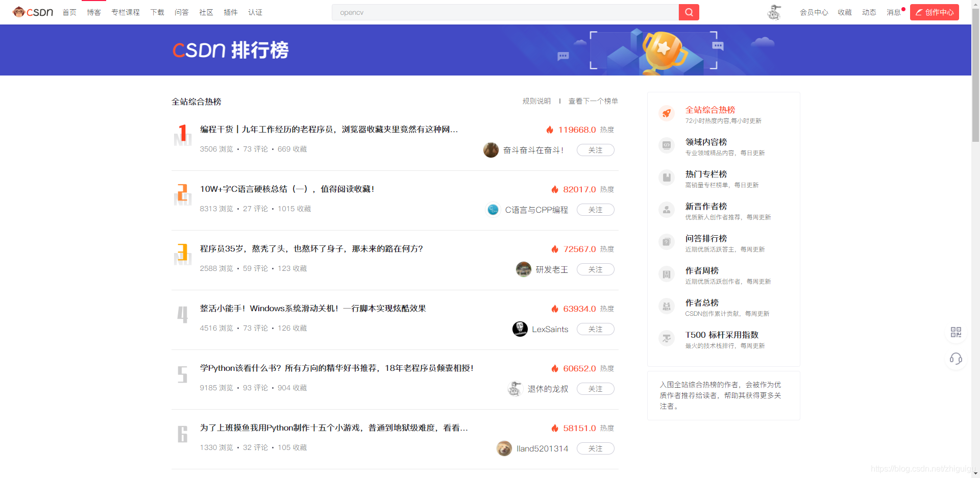Click the flame icon beside 119668.0
This screenshot has width=980, height=478.
pos(550,130)
